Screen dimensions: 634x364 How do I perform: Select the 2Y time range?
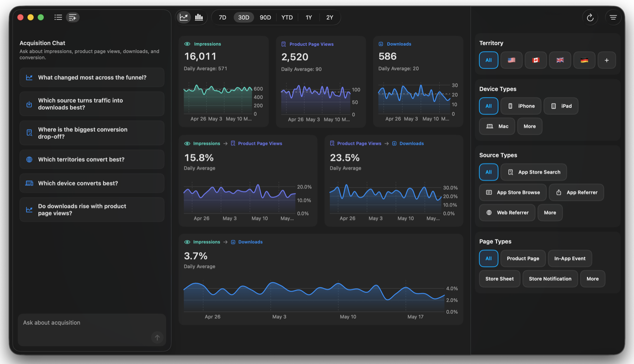(330, 17)
